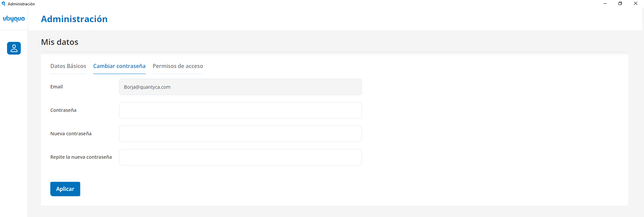Viewport: 644px width, 217px height.
Task: Switch to the Datos Básicos tab
Action: click(x=68, y=66)
